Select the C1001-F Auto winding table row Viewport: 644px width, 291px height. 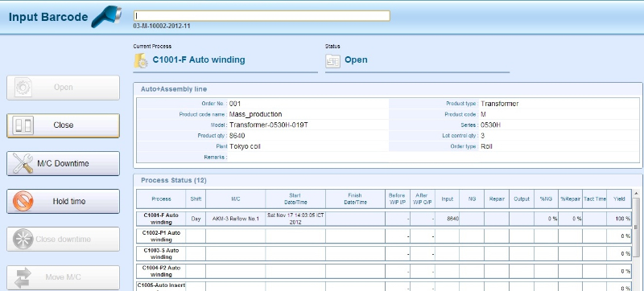(384, 219)
